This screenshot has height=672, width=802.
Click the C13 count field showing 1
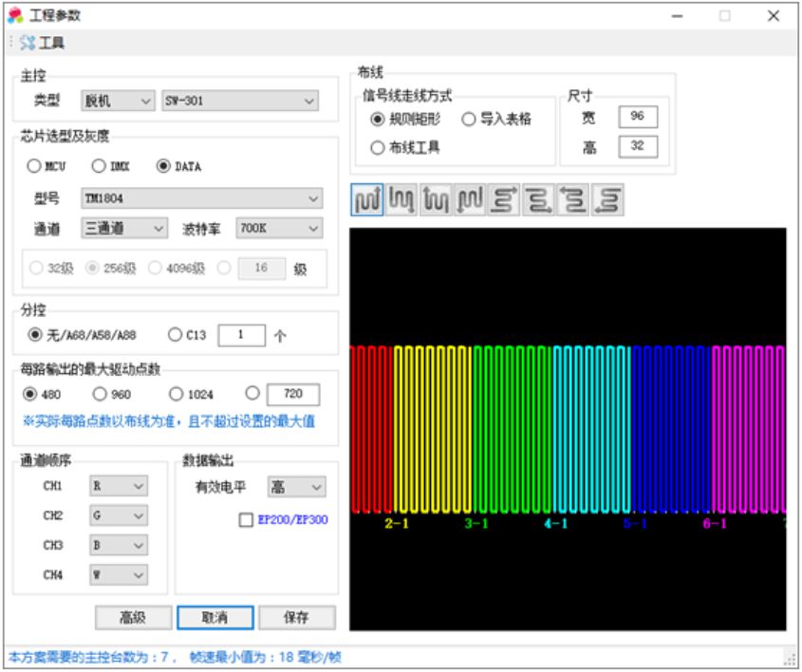241,335
